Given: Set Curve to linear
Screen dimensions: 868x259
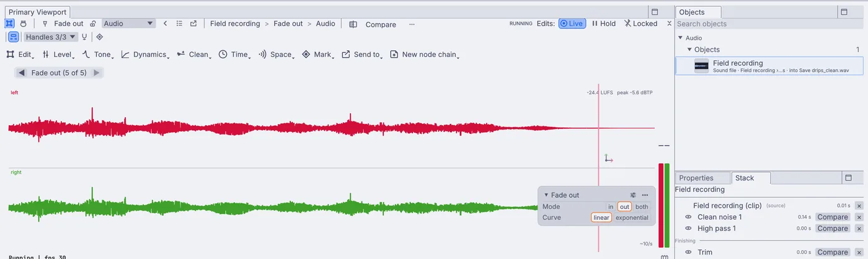Looking at the screenshot, I should (x=601, y=217).
